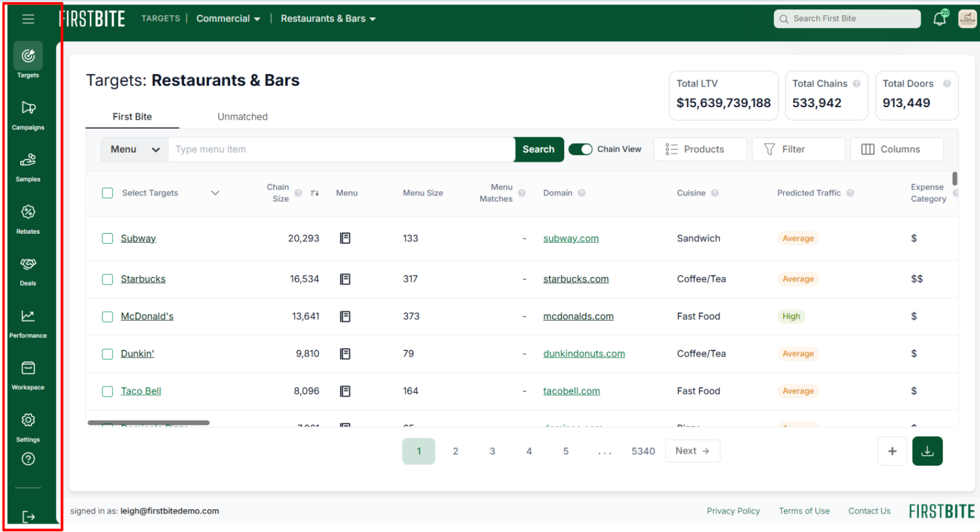This screenshot has height=532, width=980.
Task: Click the sign out icon in the sidebar
Action: pyautogui.click(x=28, y=517)
